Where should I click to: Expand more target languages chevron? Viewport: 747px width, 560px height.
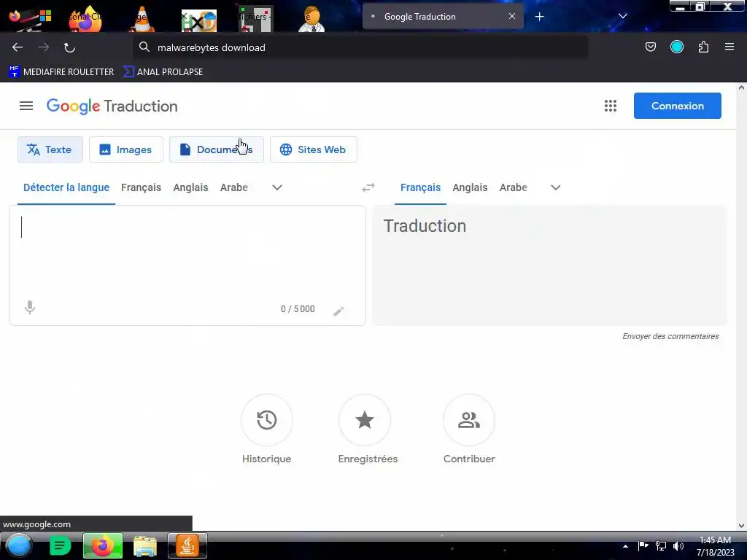(555, 187)
